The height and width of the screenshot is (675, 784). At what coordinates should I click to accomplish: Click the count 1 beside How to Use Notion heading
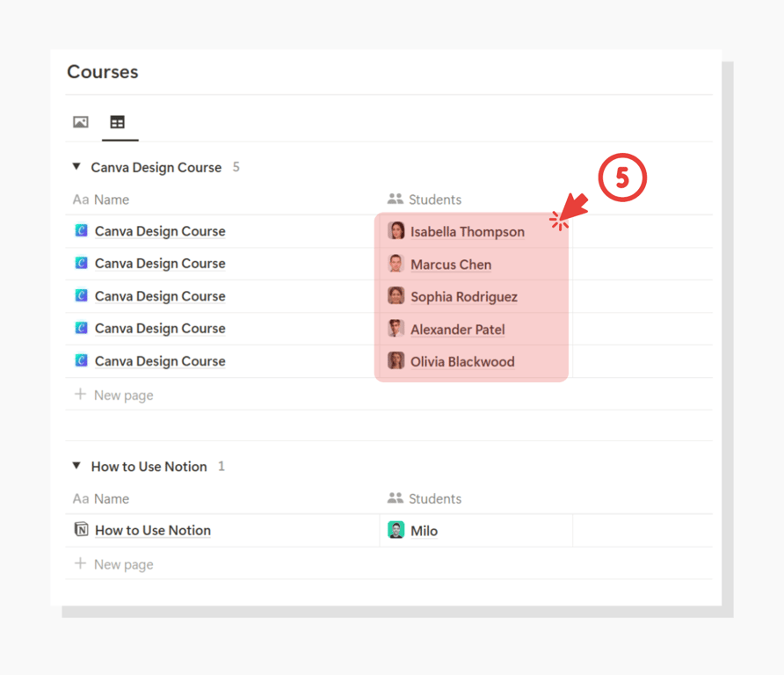[221, 466]
